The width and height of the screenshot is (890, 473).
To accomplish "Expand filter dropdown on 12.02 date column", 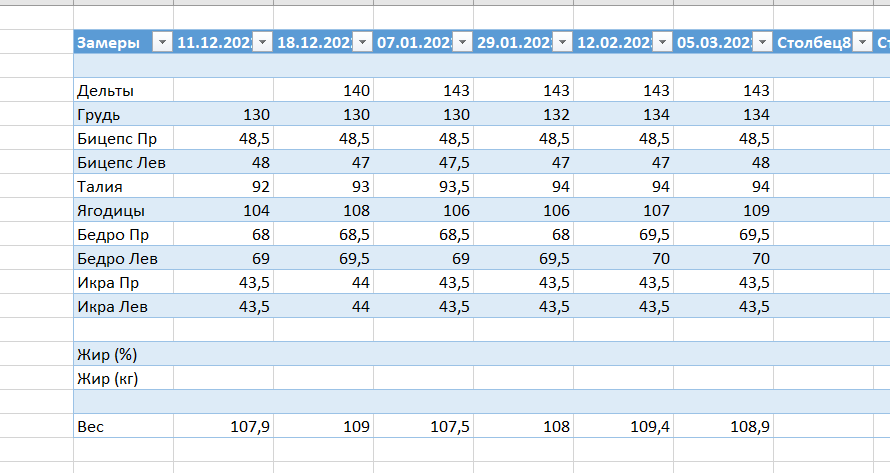I will 662,43.
